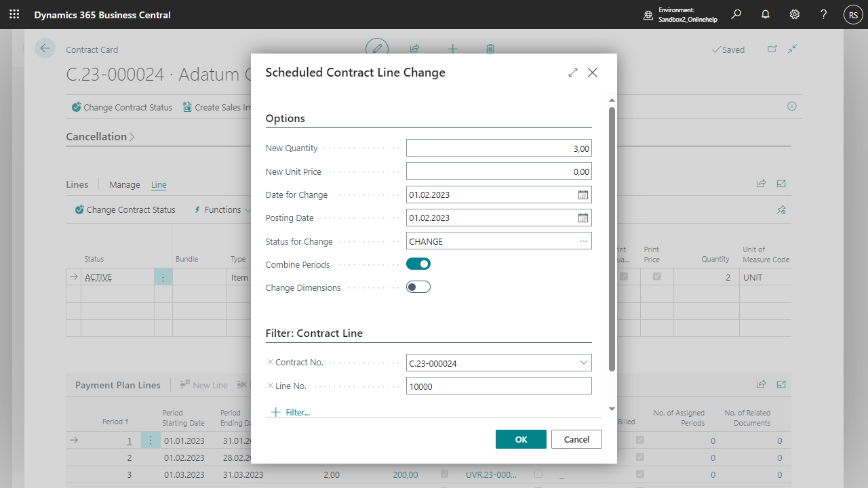
Task: Click the help question mark icon
Action: (x=823, y=14)
